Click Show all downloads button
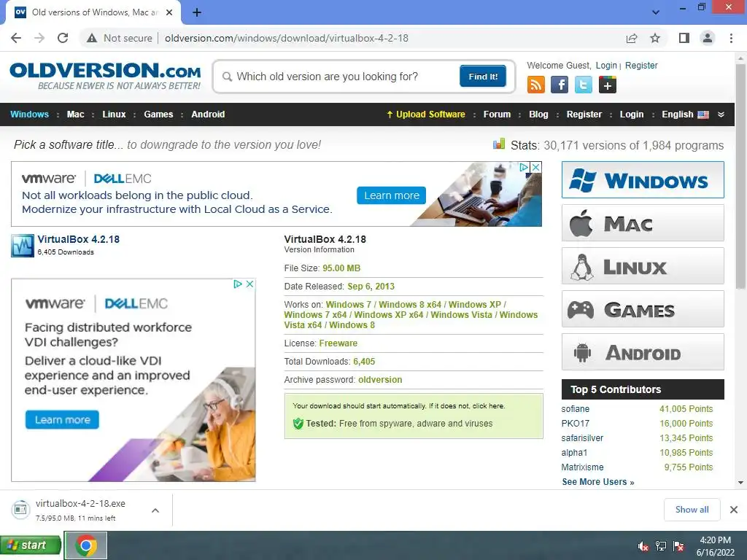The height and width of the screenshot is (560, 747). tap(692, 510)
